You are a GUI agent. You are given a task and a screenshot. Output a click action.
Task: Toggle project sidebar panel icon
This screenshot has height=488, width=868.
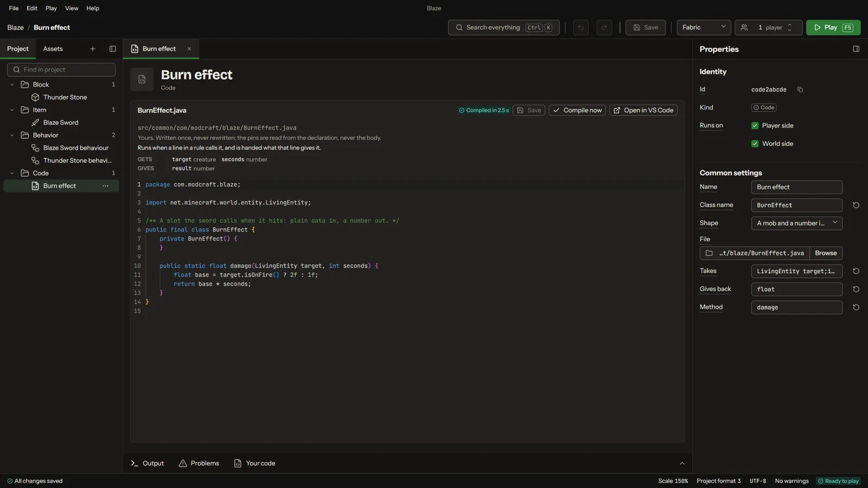point(113,49)
